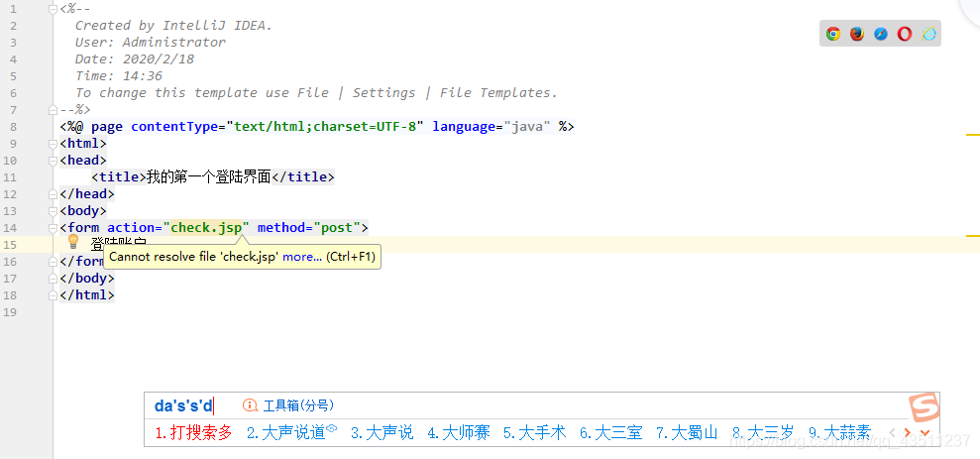Viewport: 980px width, 459px height.
Task: Fold the form tag block
Action: [54, 228]
